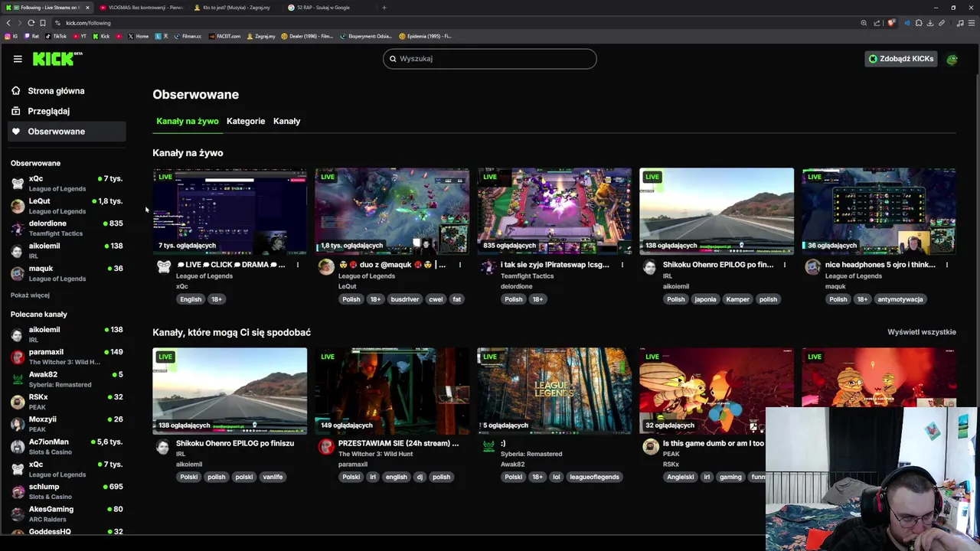Open options menu for xQc stream card
Image resolution: width=980 pixels, height=551 pixels.
pyautogui.click(x=298, y=265)
